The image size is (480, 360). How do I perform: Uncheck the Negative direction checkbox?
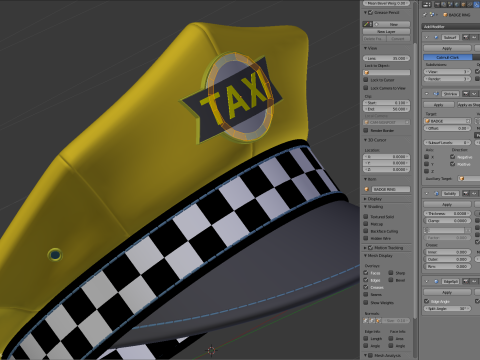(452, 157)
